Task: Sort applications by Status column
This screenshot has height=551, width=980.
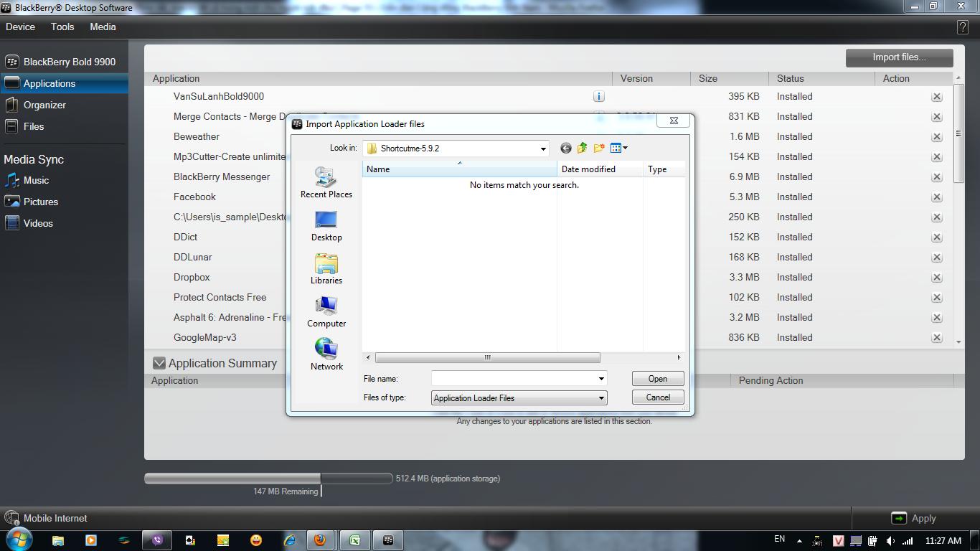Action: [821, 78]
